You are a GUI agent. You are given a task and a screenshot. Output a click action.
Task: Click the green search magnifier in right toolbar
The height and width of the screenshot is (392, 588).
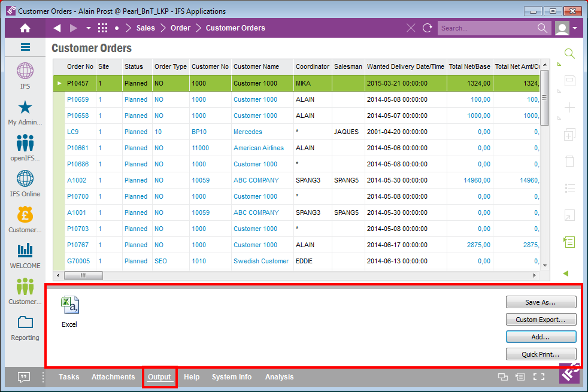coord(569,54)
